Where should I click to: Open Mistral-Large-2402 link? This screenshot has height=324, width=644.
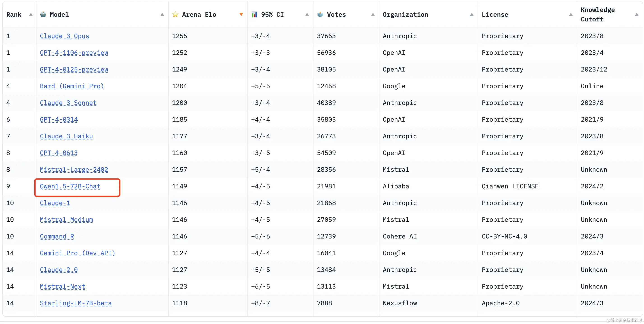click(x=74, y=169)
